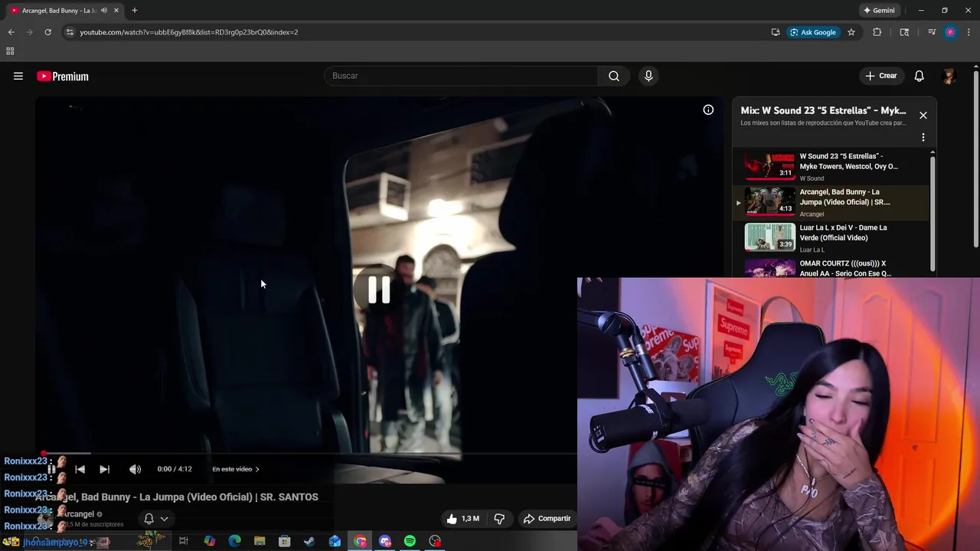Image resolution: width=980 pixels, height=551 pixels.
Task: Install app icon in address bar
Action: (776, 32)
